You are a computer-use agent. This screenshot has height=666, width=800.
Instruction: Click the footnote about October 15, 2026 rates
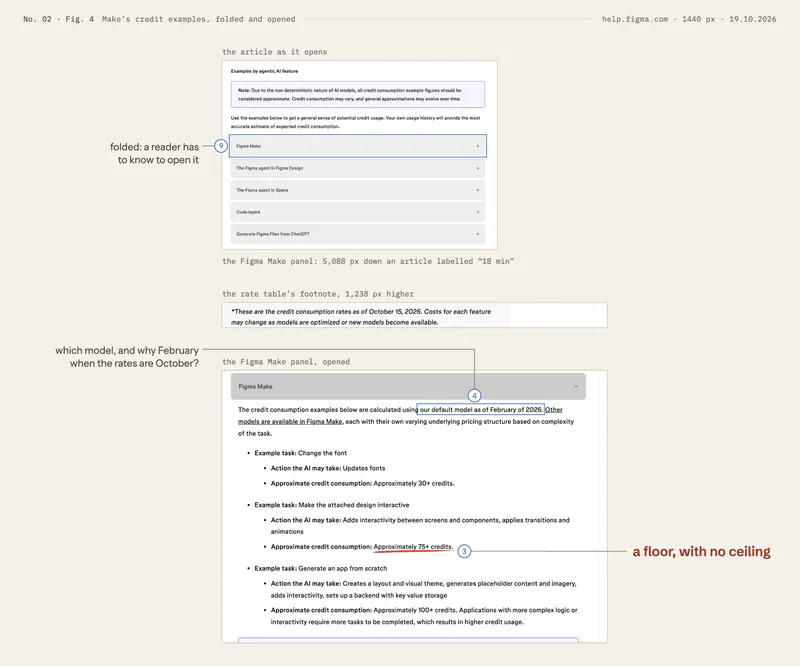click(361, 316)
